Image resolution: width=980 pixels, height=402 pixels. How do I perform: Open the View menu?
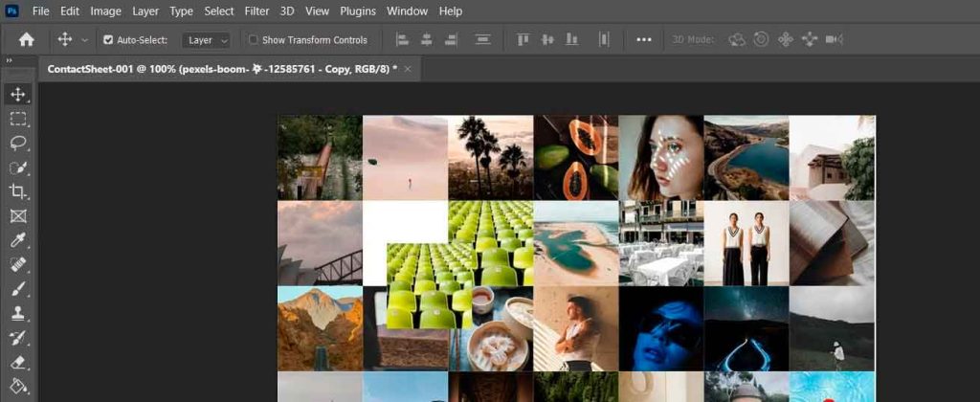point(318,11)
